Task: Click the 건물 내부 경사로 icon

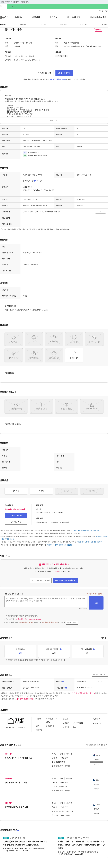Action: 92,406
